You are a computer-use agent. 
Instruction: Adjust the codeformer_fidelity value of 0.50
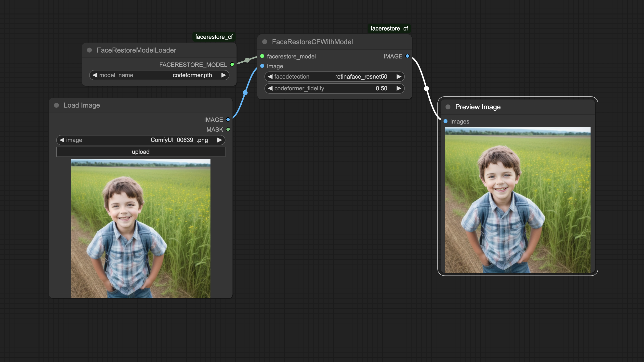[x=381, y=88]
